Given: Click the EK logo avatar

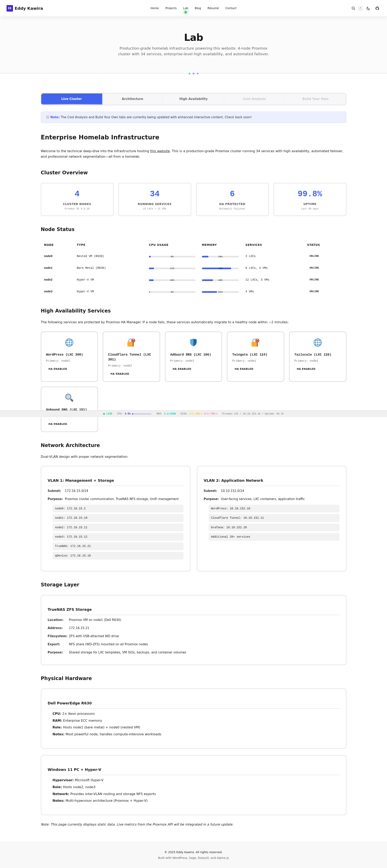Looking at the screenshot, I should (x=10, y=8).
